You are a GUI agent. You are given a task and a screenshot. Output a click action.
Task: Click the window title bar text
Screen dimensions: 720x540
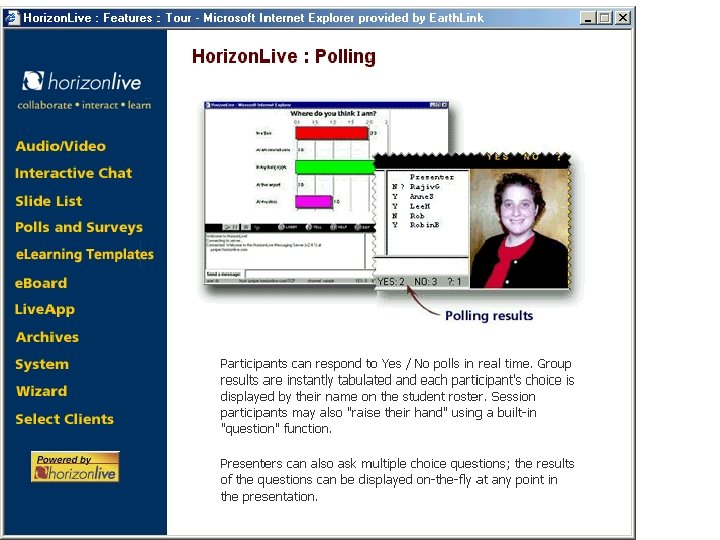[x=253, y=18]
